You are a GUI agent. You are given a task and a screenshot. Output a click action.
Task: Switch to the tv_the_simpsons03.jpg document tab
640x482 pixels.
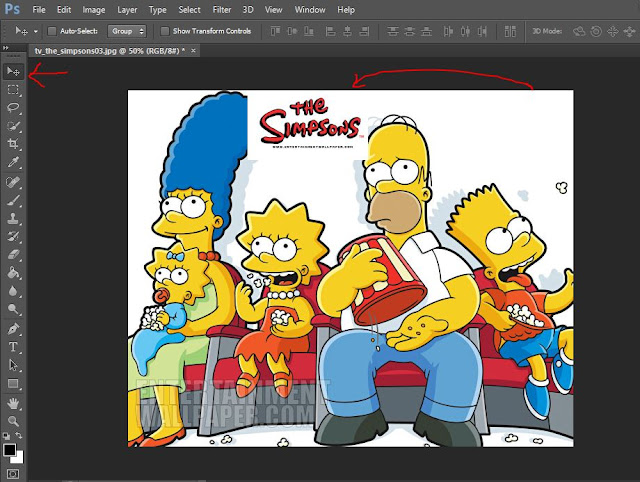110,51
